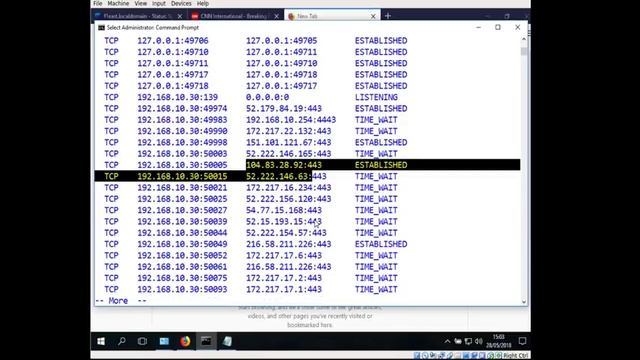Open the VirtualBox File menu
This screenshot has width=640, height=360.
click(98, 3)
